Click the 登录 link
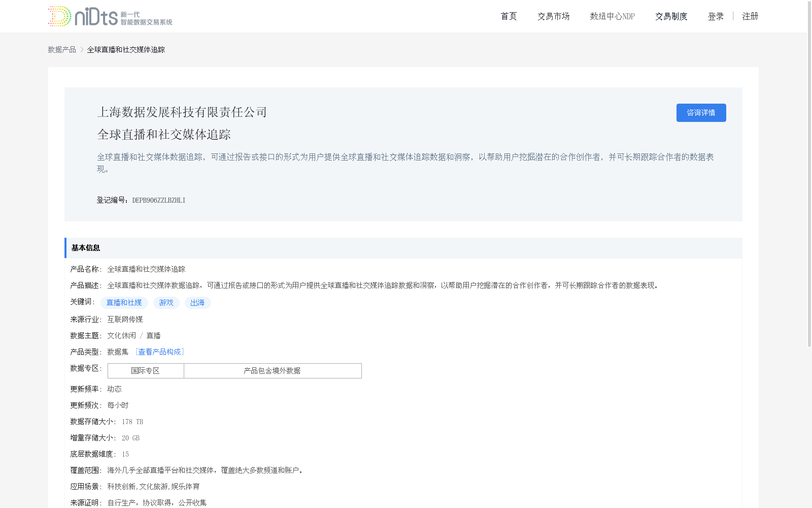Viewport: 812px width, 508px height. 716,16
